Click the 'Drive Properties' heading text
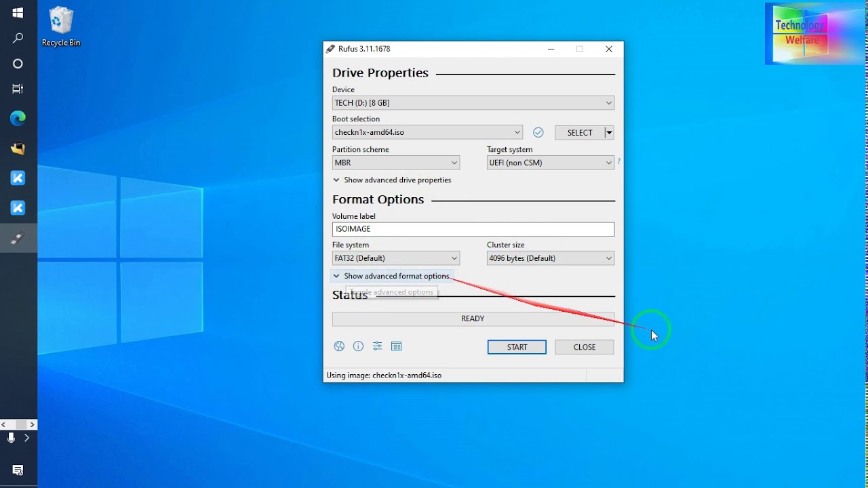Viewport: 868px width, 488px height. pos(380,73)
